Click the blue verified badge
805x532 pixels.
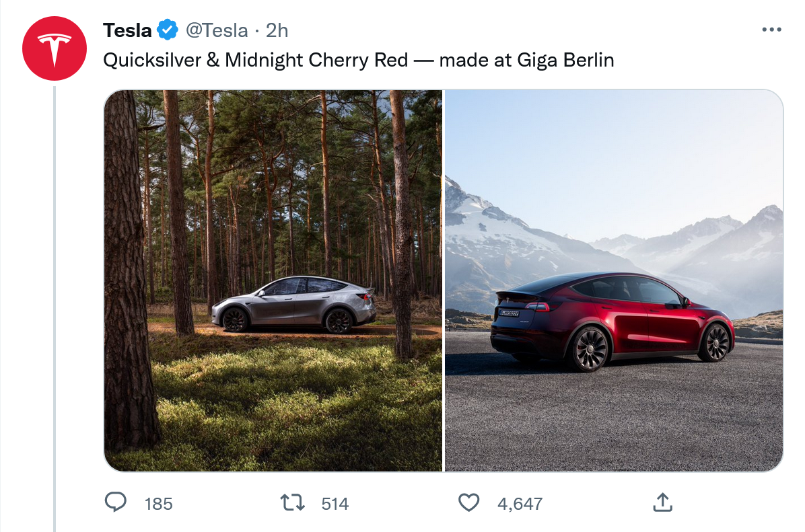[x=167, y=30]
